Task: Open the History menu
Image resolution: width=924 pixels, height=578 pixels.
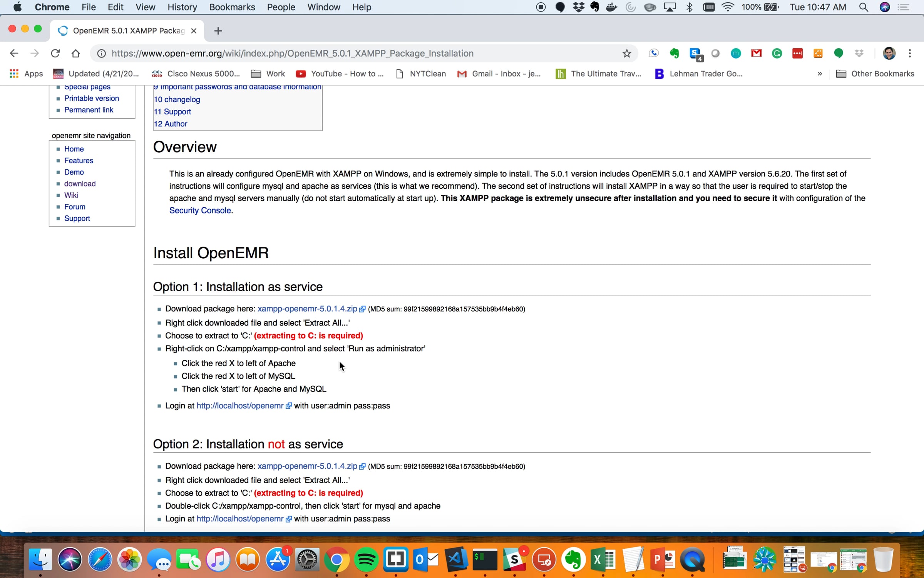Action: tap(182, 7)
